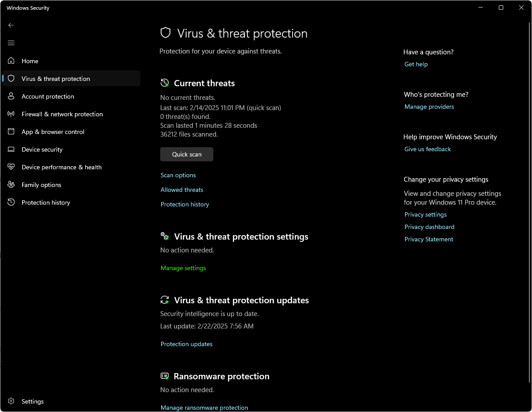This screenshot has width=532, height=412.
Task: Click the Account protection person icon
Action: click(11, 96)
